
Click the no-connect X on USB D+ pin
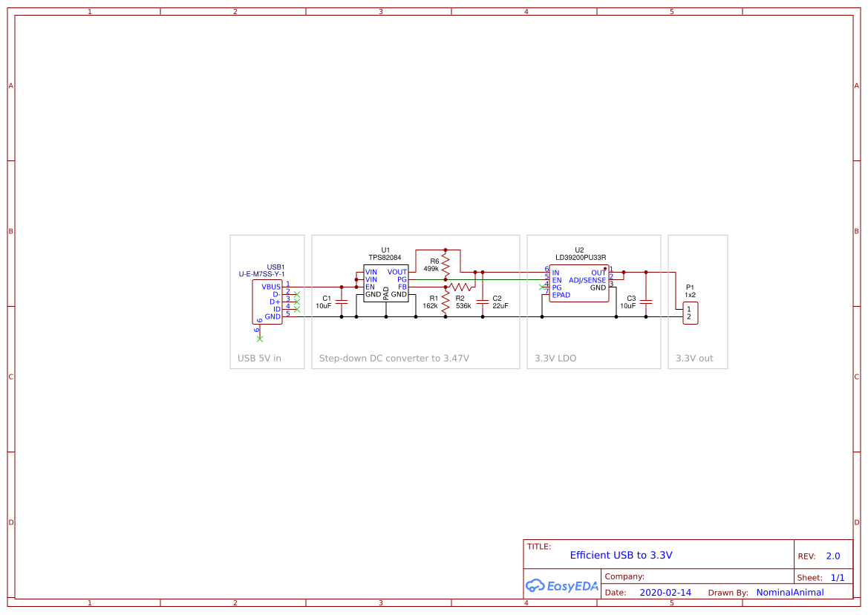(x=297, y=302)
